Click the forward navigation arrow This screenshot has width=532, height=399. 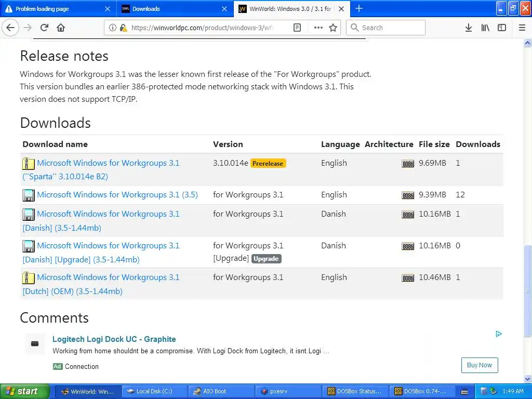(28, 28)
